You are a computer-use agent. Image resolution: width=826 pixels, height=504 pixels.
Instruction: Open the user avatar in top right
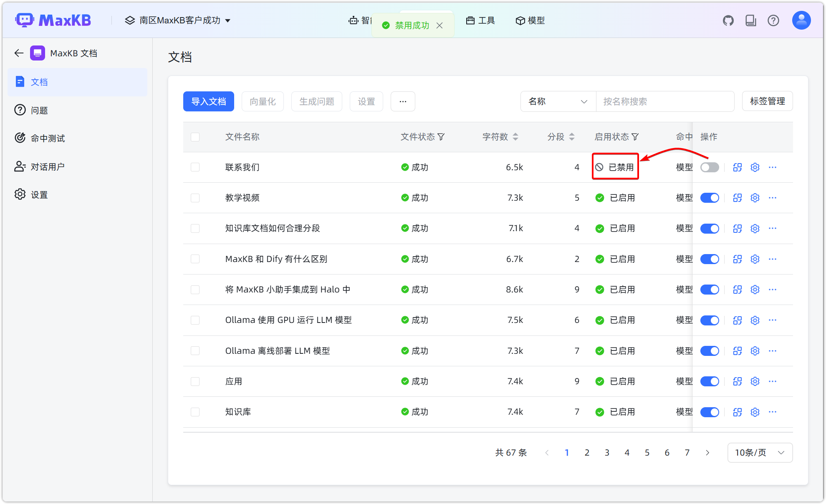801,20
